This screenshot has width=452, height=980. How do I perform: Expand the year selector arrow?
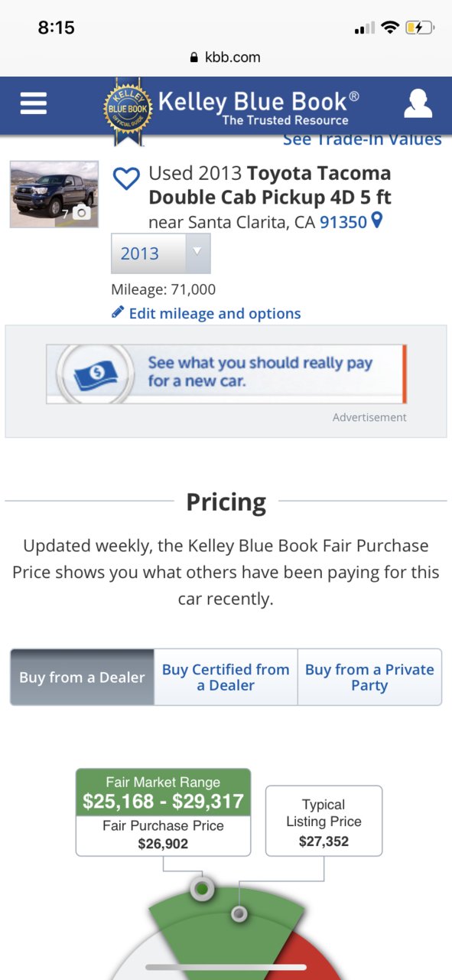[197, 252]
